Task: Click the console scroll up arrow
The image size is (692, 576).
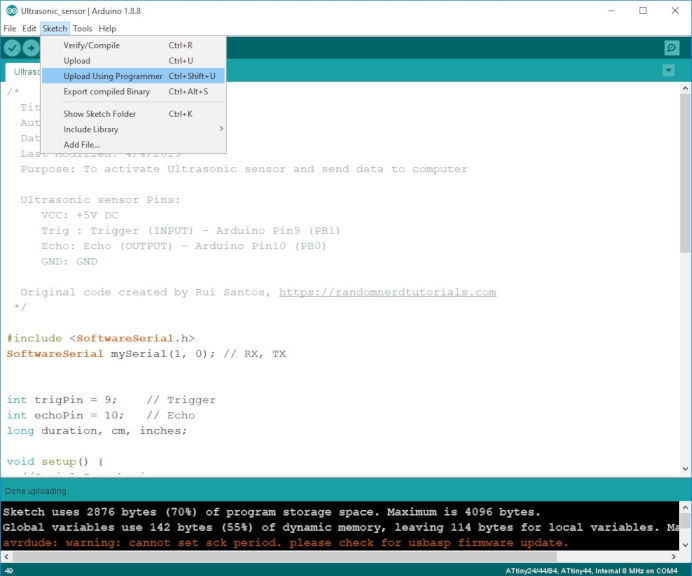Action: pyautogui.click(x=685, y=507)
